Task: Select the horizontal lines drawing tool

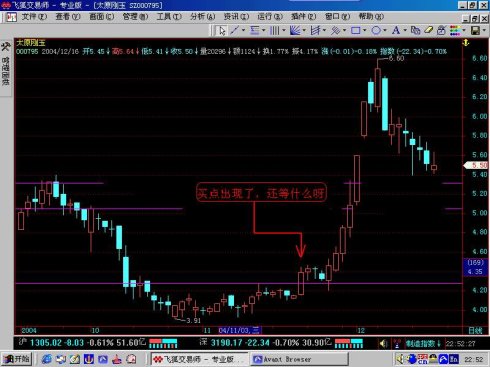Action: point(255,30)
